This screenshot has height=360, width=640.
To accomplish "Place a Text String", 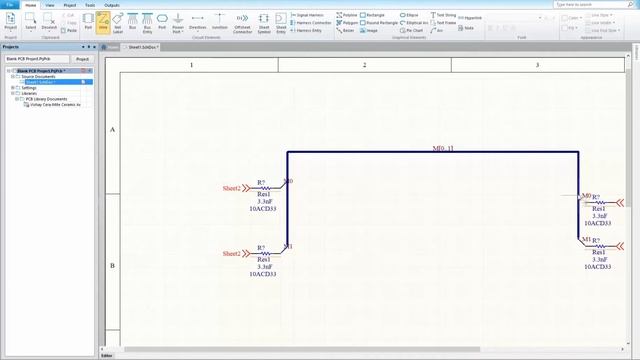I will [443, 15].
